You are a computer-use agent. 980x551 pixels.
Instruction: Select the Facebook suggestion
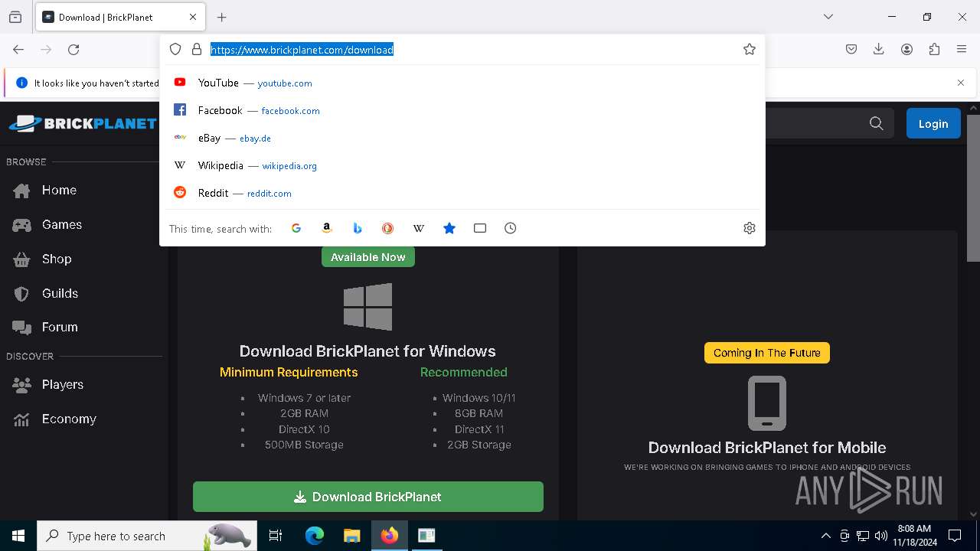(462, 110)
